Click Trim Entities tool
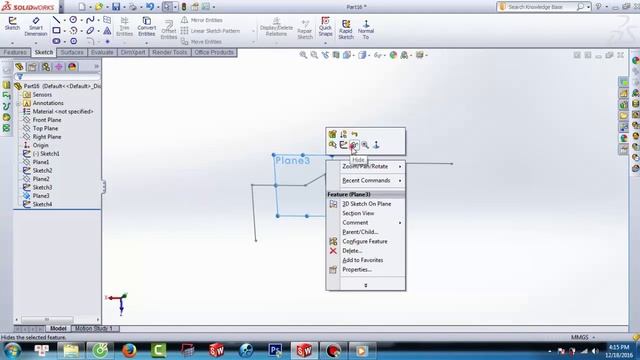Screen dimensions: 640x360 click(124, 26)
